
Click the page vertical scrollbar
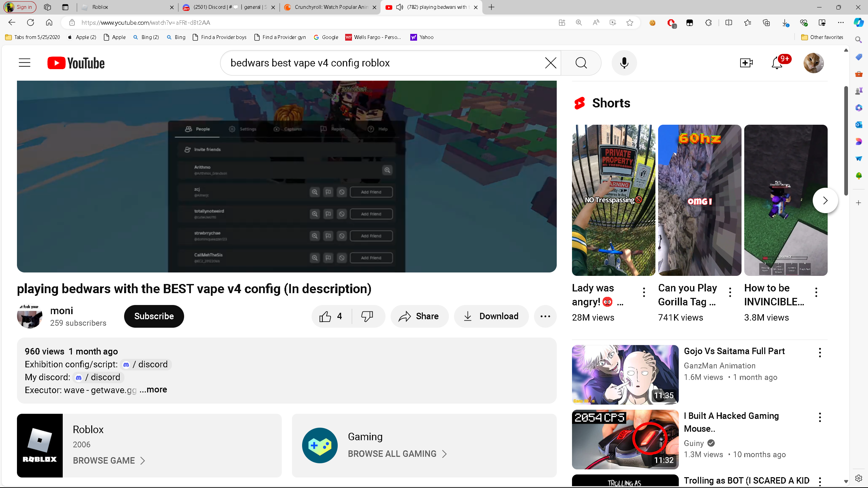point(846,141)
